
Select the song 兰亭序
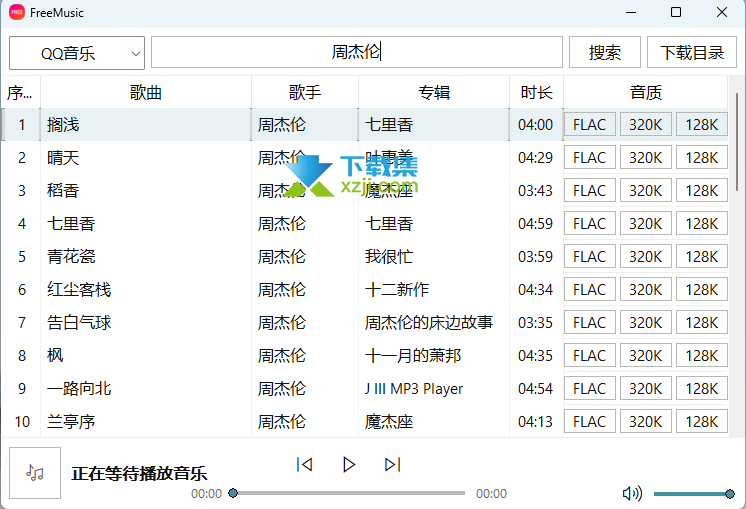coord(71,421)
